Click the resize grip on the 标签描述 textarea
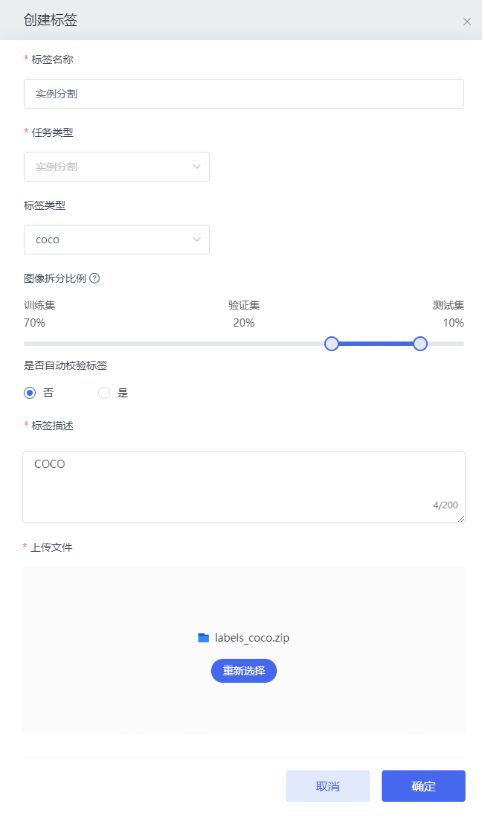This screenshot has height=816, width=483. click(x=461, y=519)
